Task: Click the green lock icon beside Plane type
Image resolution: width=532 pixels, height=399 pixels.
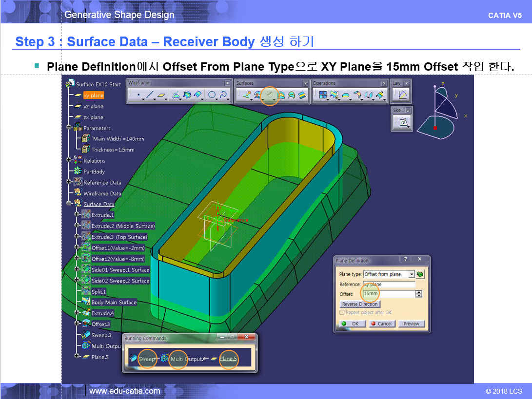Action: [420, 274]
